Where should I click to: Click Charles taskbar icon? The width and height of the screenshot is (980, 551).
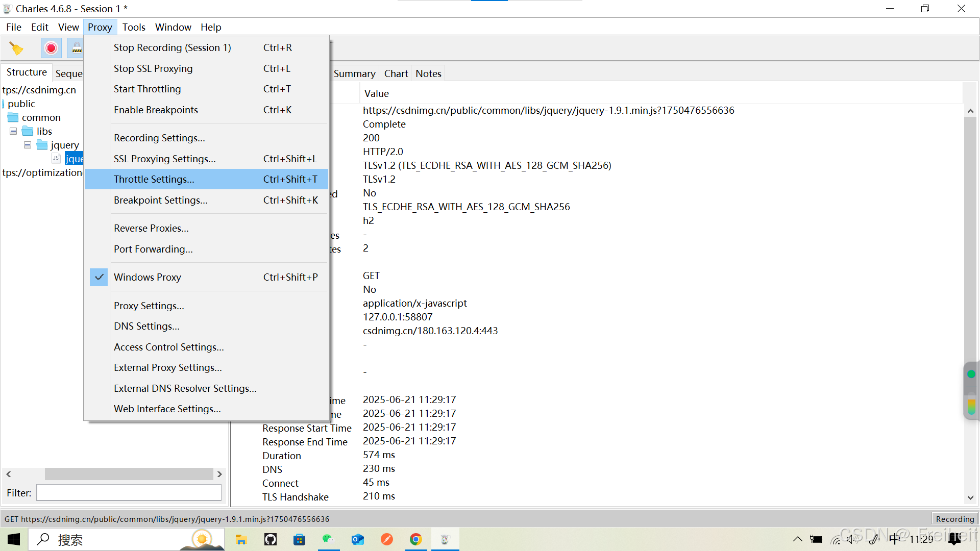click(445, 539)
